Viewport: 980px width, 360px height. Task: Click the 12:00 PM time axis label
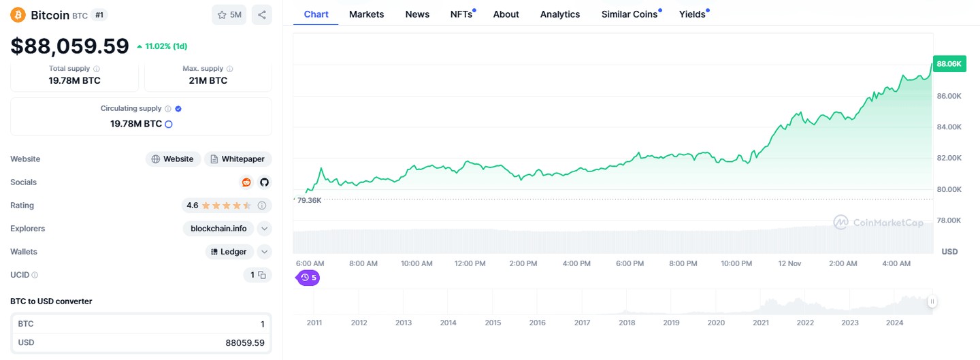coord(470,263)
